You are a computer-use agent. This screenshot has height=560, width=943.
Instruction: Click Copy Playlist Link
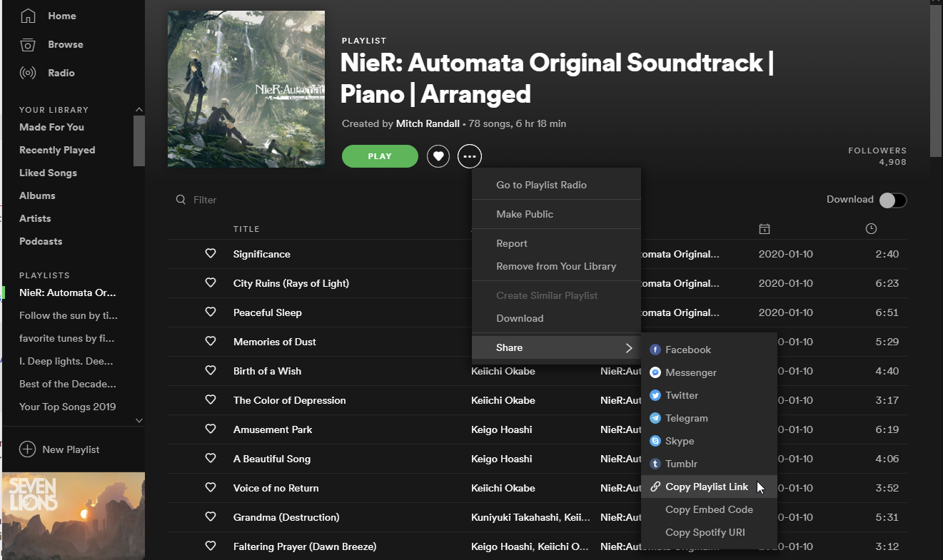709,487
